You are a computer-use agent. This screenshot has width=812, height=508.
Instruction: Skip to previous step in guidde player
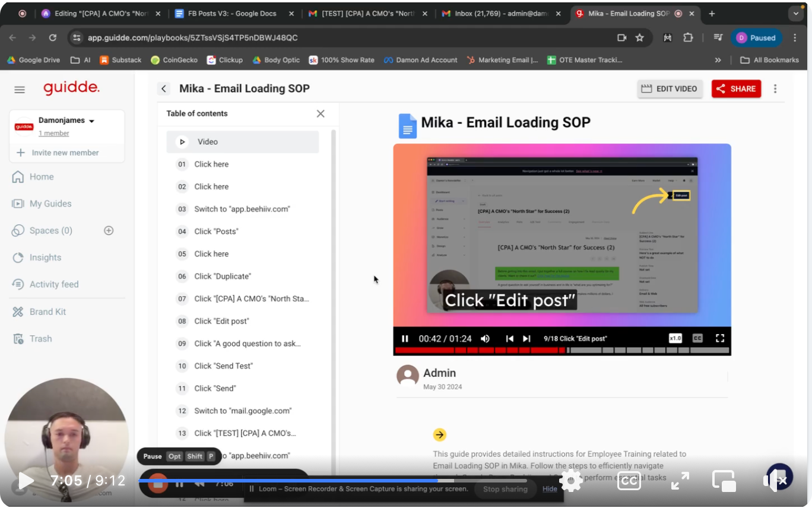[509, 338]
